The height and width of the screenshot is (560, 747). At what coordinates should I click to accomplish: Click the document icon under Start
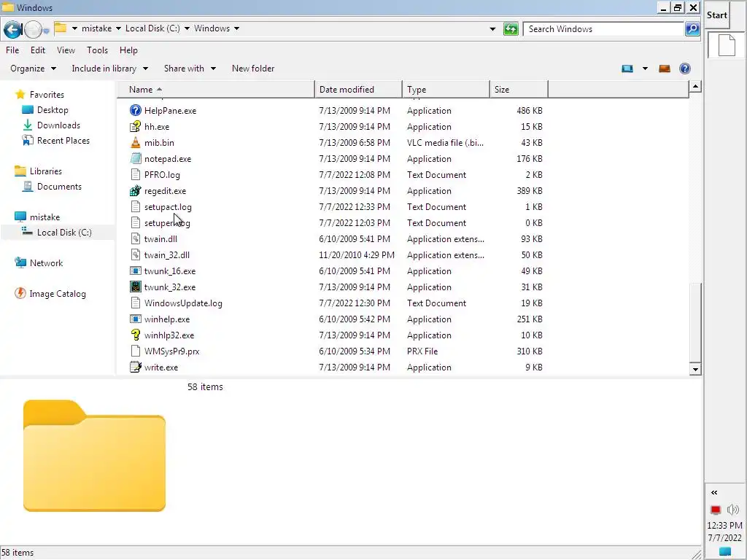pyautogui.click(x=727, y=45)
